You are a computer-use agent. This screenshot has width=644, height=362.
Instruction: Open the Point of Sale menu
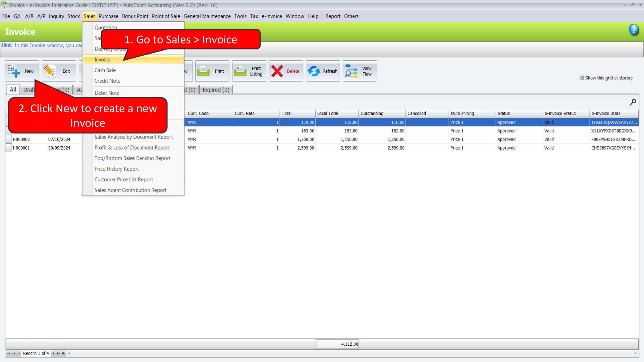pyautogui.click(x=166, y=16)
